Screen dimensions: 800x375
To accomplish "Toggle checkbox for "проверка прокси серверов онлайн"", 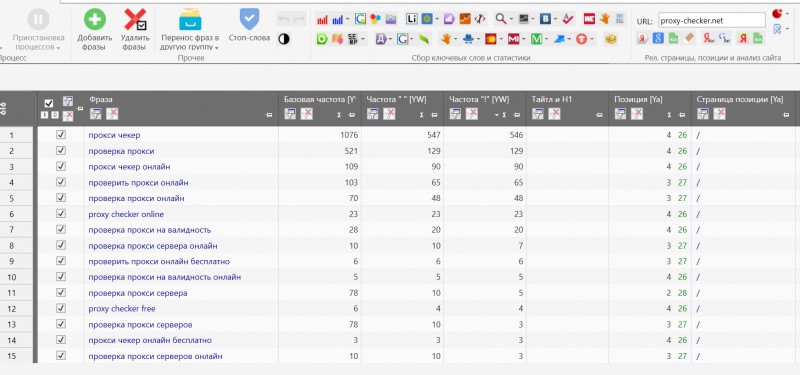I will [61, 355].
